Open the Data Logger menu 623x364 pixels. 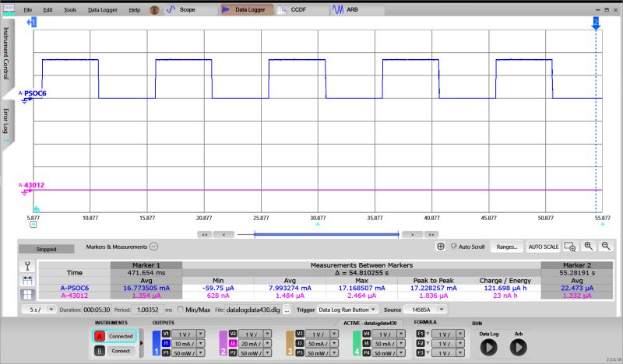(x=103, y=9)
